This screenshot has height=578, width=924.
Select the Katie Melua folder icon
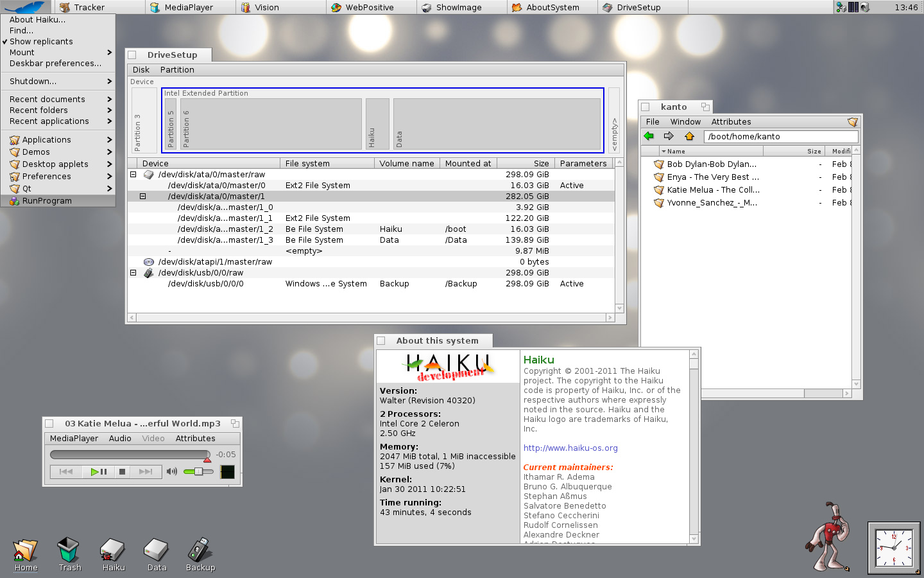tap(658, 190)
